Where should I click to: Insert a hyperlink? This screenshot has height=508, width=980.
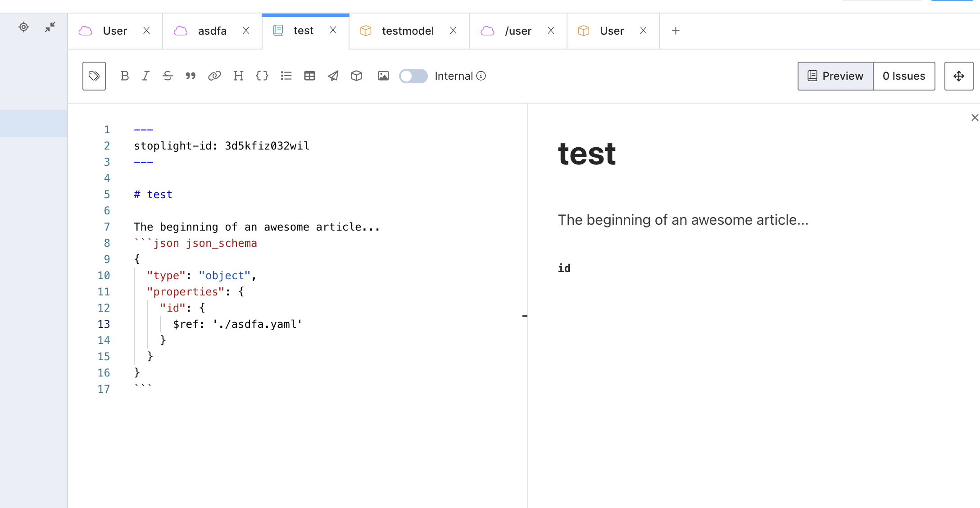214,76
